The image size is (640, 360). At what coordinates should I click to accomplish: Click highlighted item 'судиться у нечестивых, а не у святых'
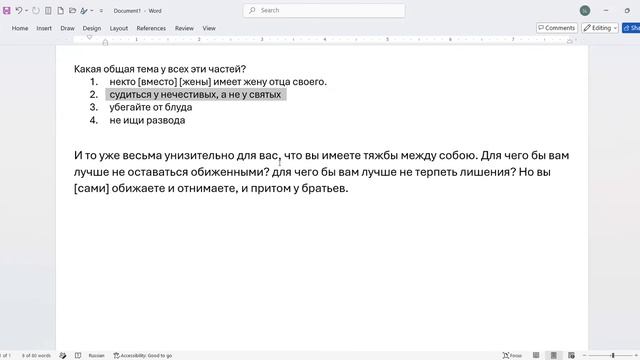[196, 95]
